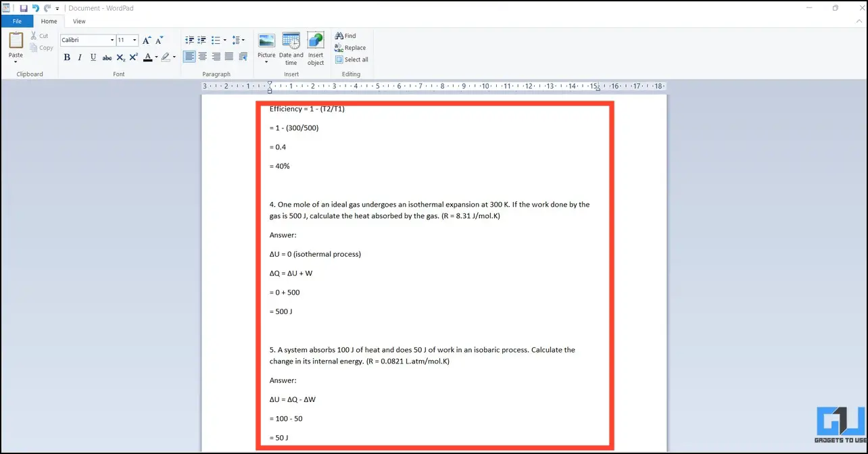Align text right
The image size is (868, 454).
pos(216,57)
